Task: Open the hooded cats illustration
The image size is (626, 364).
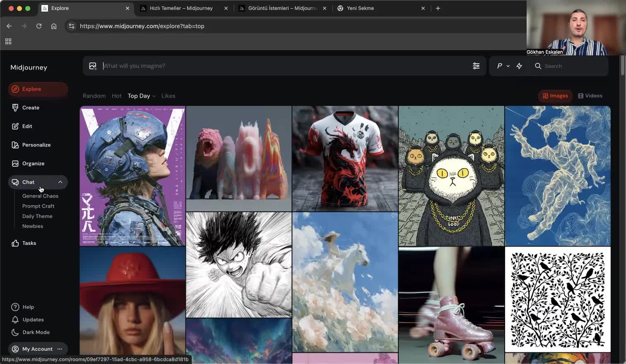Action: point(451,176)
